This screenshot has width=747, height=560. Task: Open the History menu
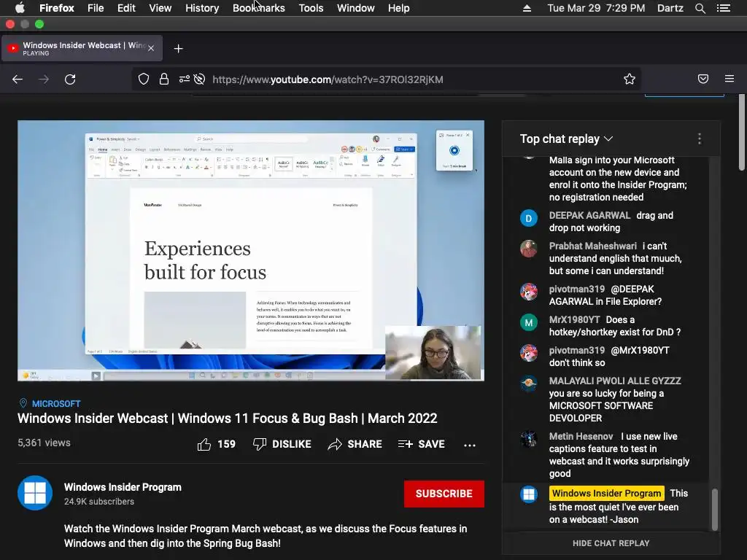202,8
